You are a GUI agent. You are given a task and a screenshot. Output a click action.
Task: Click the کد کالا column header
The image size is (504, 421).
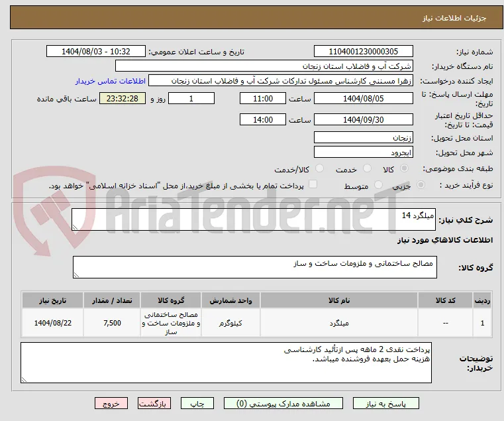[x=445, y=300]
